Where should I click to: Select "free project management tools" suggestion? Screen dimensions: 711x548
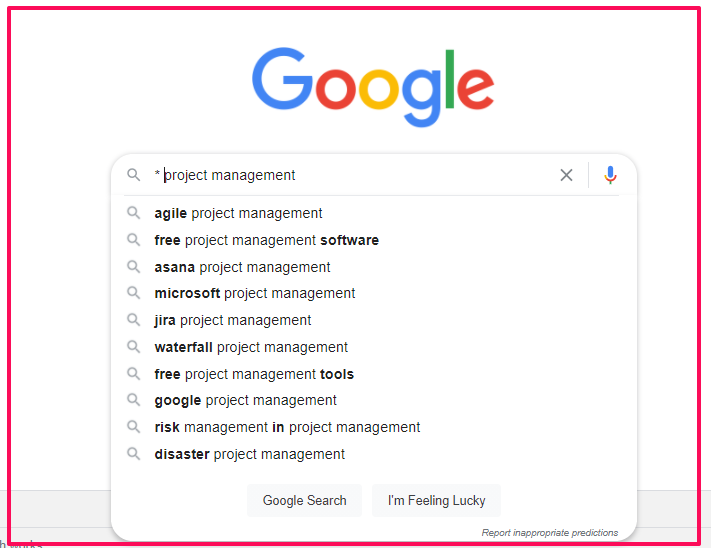[254, 374]
